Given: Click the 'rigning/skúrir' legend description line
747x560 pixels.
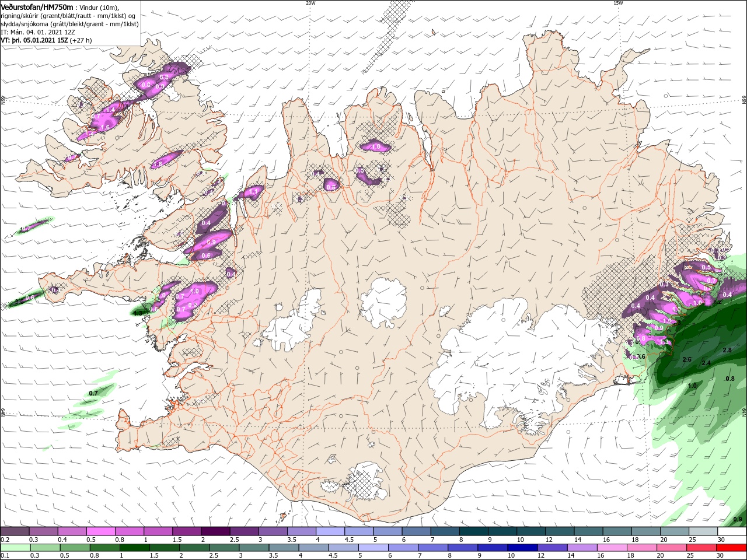Looking at the screenshot, I should (68, 16).
